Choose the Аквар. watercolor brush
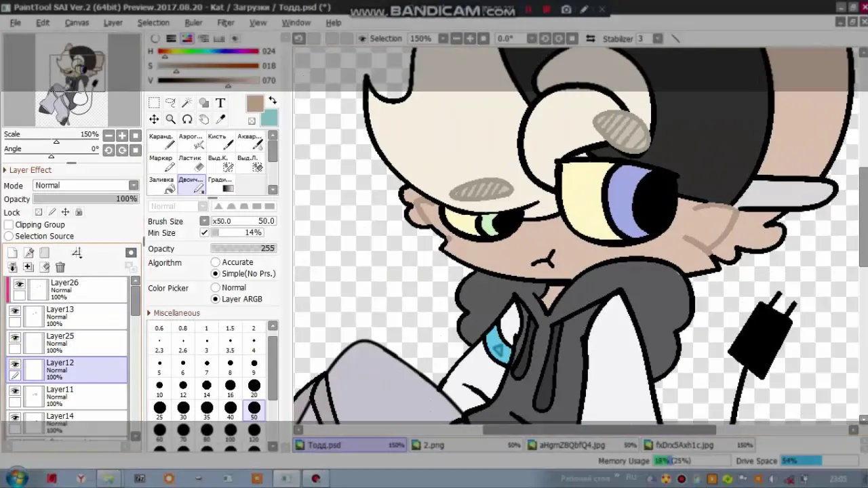The width and height of the screenshot is (868, 488). (x=249, y=142)
